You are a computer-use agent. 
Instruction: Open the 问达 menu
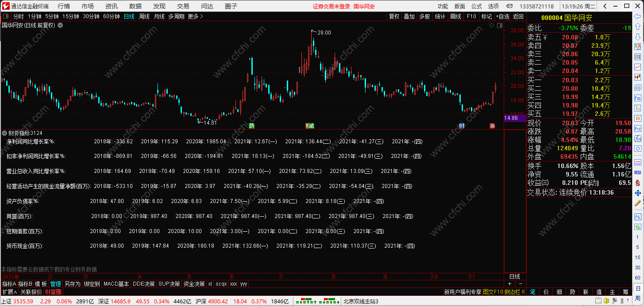click(x=207, y=6)
